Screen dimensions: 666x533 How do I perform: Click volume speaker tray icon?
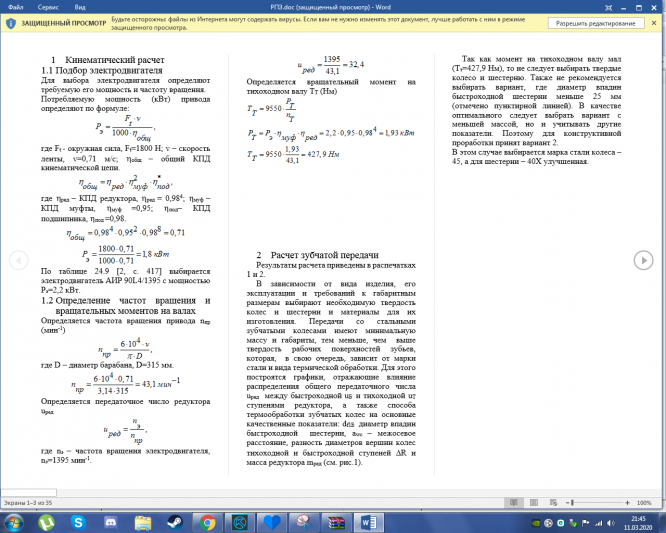611,523
